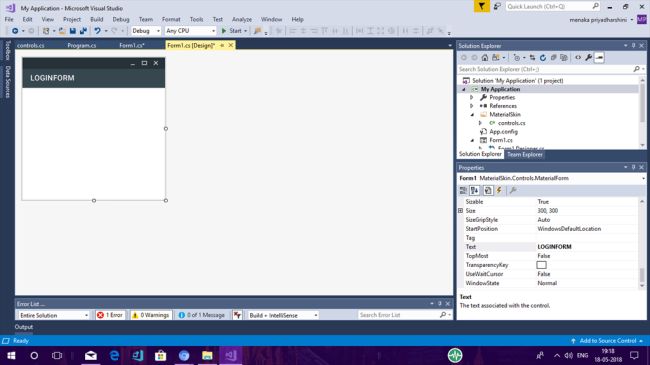Click the Refresh icon in Solution Explorer
The height and width of the screenshot is (365, 650).
(x=543, y=58)
